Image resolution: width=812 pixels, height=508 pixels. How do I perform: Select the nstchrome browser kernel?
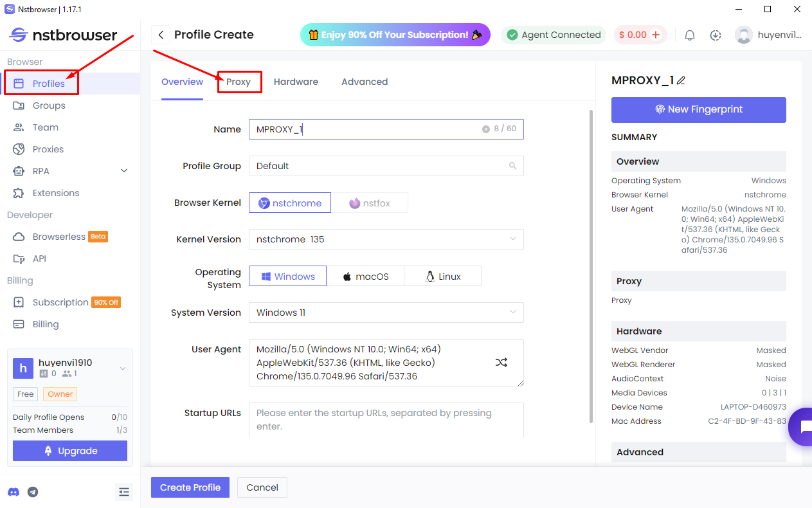point(290,203)
